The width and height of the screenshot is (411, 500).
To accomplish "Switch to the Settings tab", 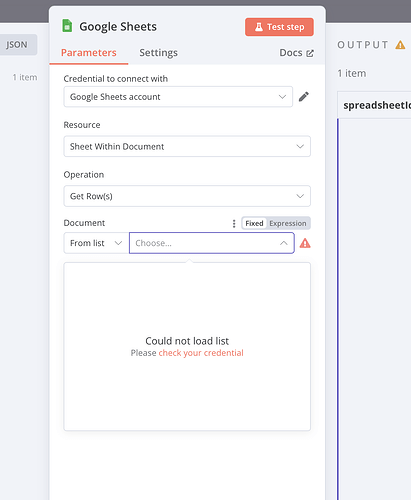I will (158, 53).
